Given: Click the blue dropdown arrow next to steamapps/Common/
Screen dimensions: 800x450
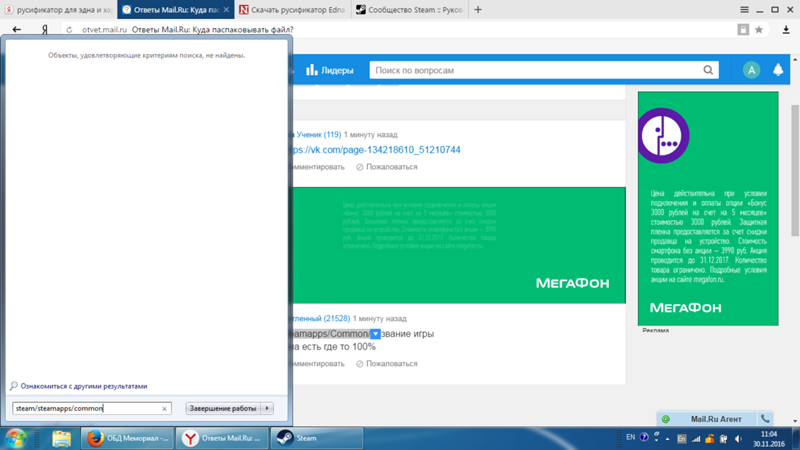Looking at the screenshot, I should coord(375,334).
